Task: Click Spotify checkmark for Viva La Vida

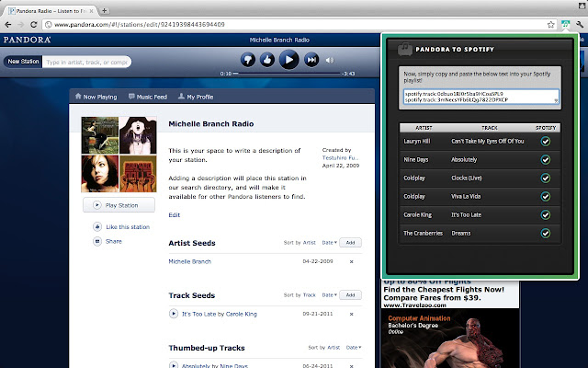Action: pyautogui.click(x=545, y=196)
